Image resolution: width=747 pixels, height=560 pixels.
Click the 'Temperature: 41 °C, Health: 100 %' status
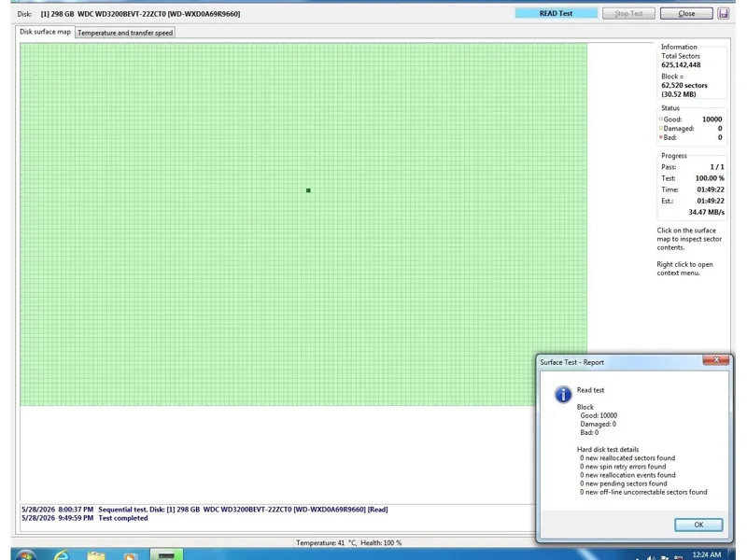pyautogui.click(x=348, y=543)
